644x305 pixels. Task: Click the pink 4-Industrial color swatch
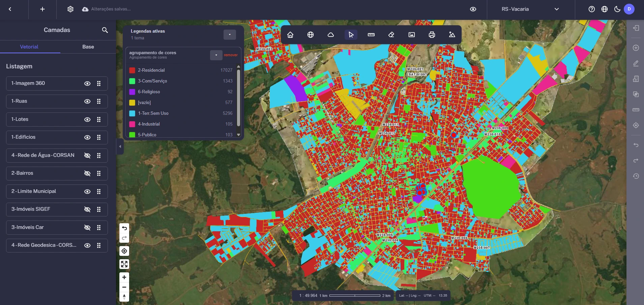pos(132,124)
